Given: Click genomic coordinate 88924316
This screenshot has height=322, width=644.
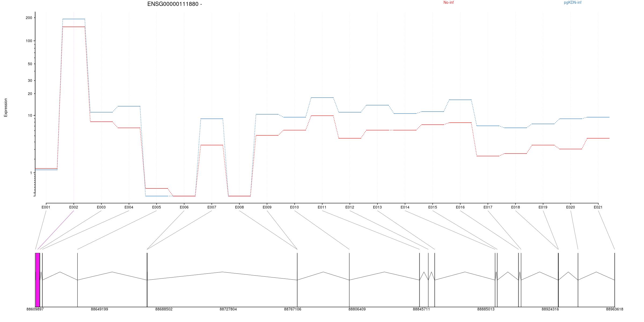Looking at the screenshot, I should click(550, 309).
